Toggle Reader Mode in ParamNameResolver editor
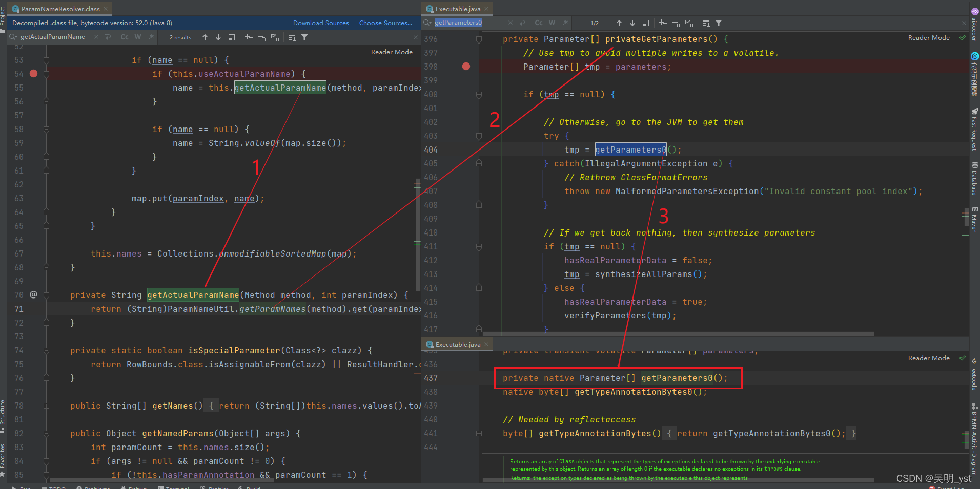Viewport: 980px width, 489px height. [392, 52]
